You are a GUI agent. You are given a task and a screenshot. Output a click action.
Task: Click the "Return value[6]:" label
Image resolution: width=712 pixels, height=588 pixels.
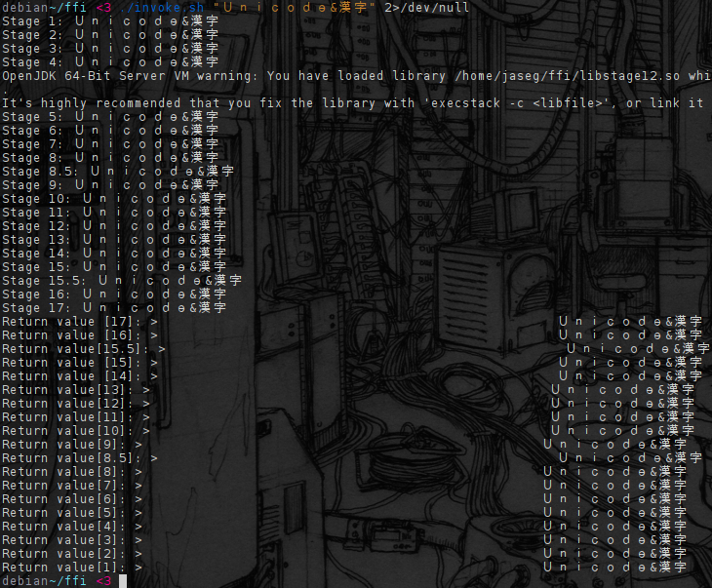pos(64,499)
